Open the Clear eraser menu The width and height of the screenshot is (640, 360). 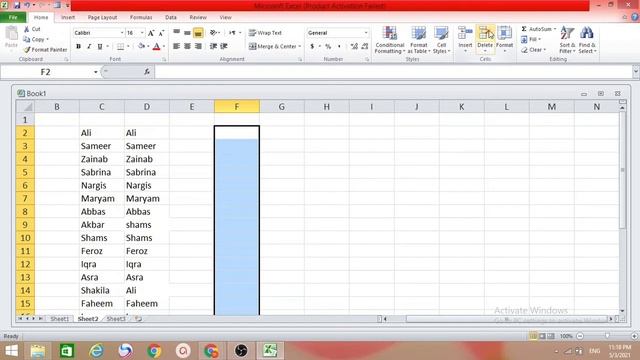(x=533, y=50)
